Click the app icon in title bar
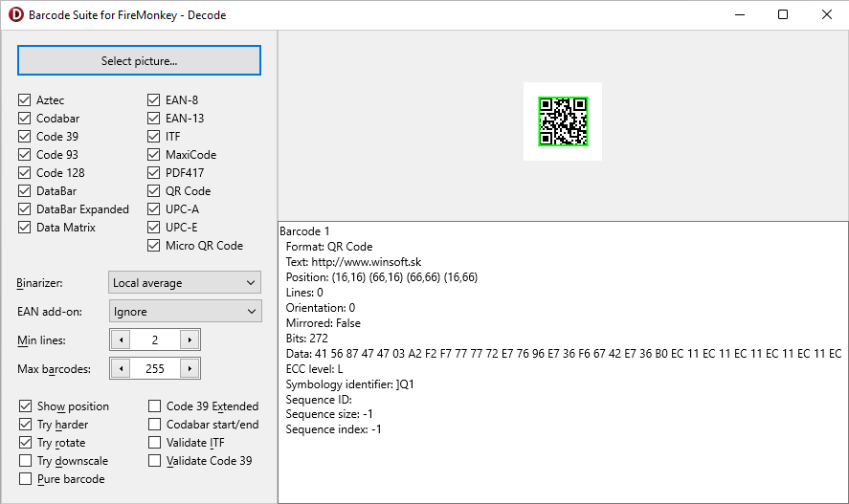This screenshot has height=504, width=849. tap(15, 14)
